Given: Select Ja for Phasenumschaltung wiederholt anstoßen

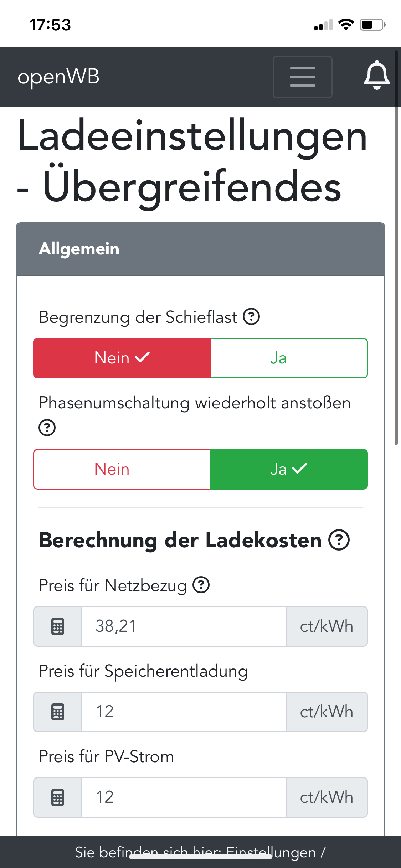Looking at the screenshot, I should point(289,469).
